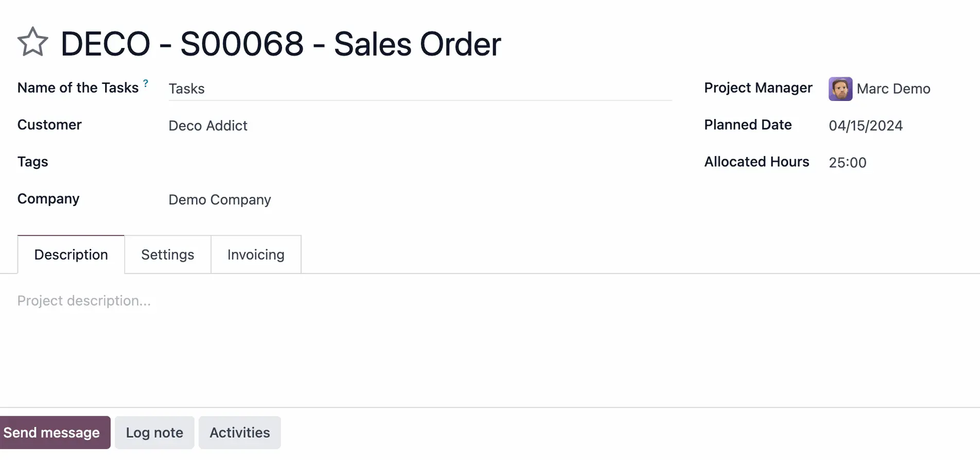Edit the project title DECO - S00068
This screenshot has height=460, width=980.
(x=281, y=43)
